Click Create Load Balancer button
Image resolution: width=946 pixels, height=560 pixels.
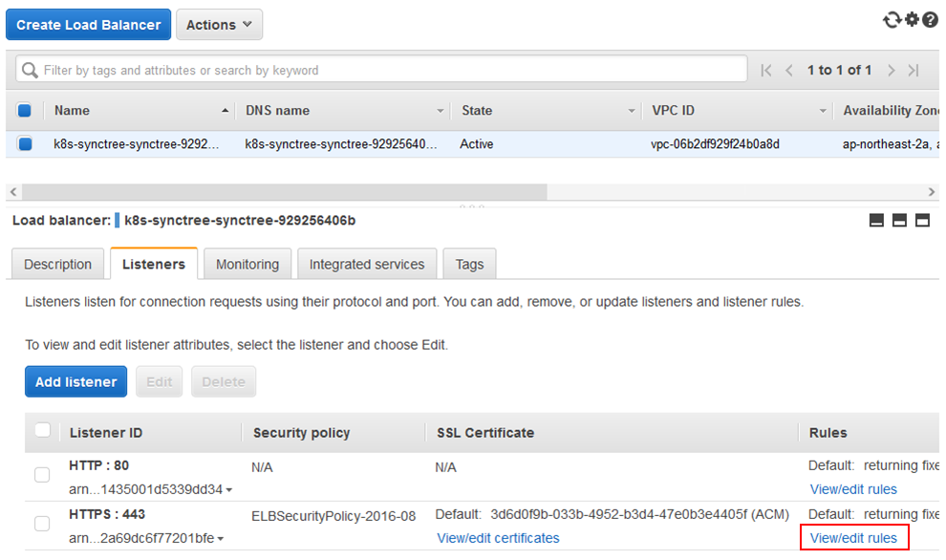tap(88, 25)
